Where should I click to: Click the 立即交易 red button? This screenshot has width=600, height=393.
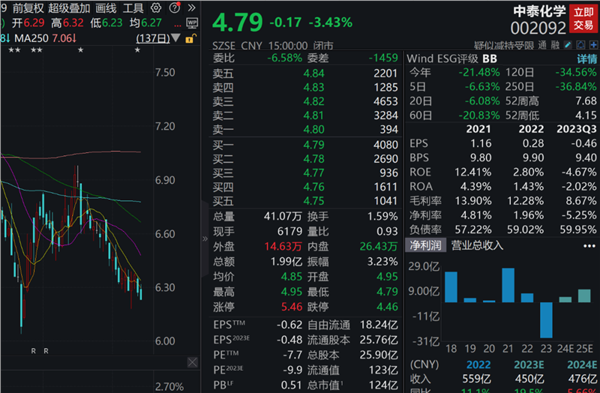click(584, 18)
